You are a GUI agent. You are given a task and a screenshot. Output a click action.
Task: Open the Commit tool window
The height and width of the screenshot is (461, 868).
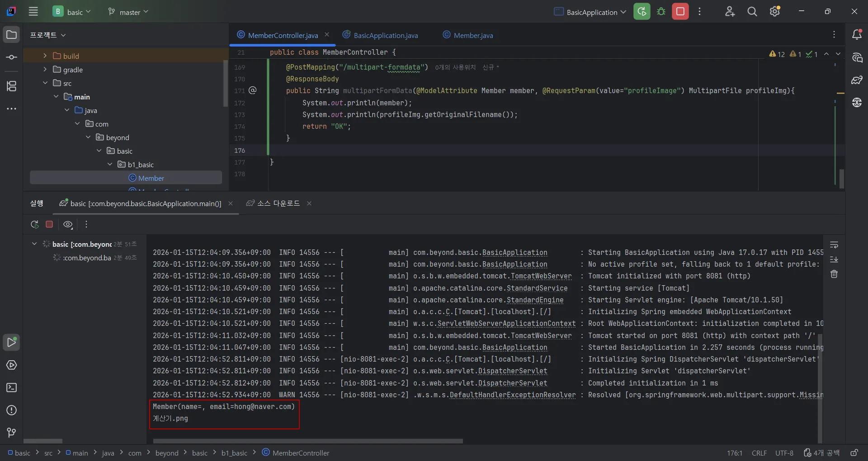tap(11, 57)
